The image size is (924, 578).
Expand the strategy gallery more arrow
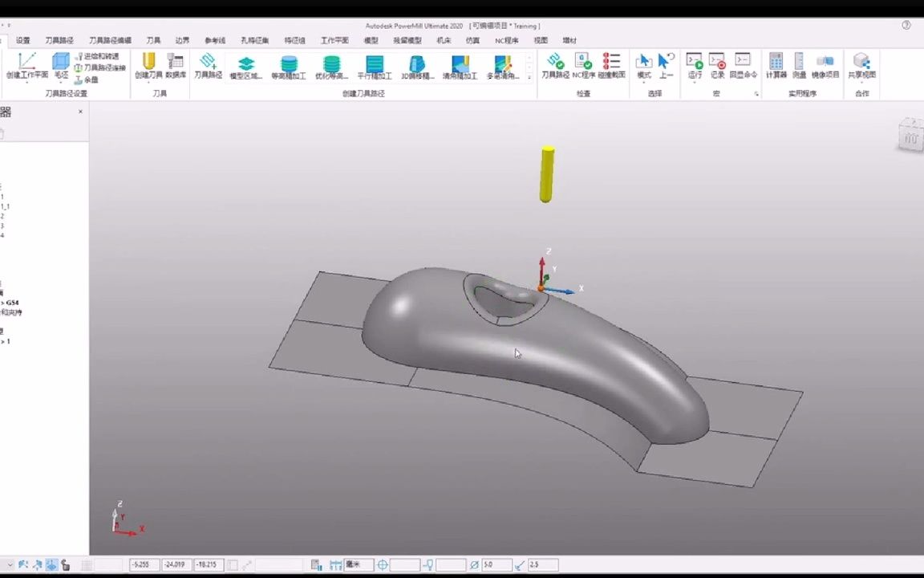(x=529, y=77)
